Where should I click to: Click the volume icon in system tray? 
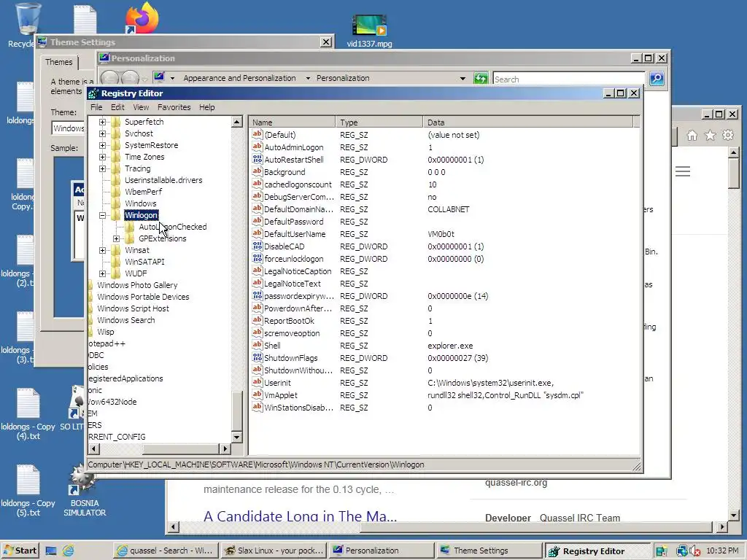[695, 551]
